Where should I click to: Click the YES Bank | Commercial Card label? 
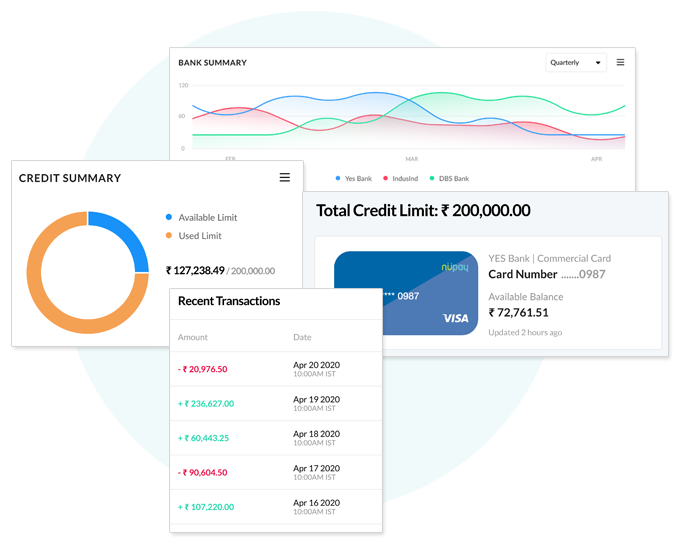[549, 258]
